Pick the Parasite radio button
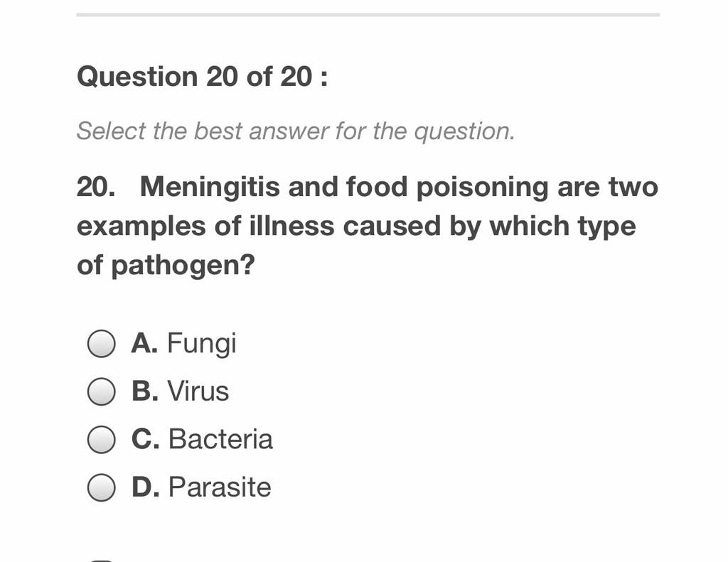The height and width of the screenshot is (562, 728). click(x=101, y=487)
